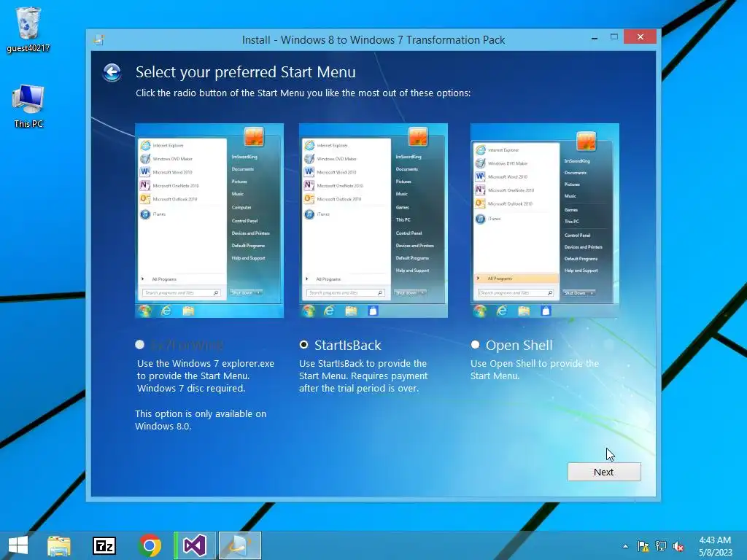747x560 pixels.
Task: Click the muted volume icon in tray
Action: pyautogui.click(x=678, y=546)
